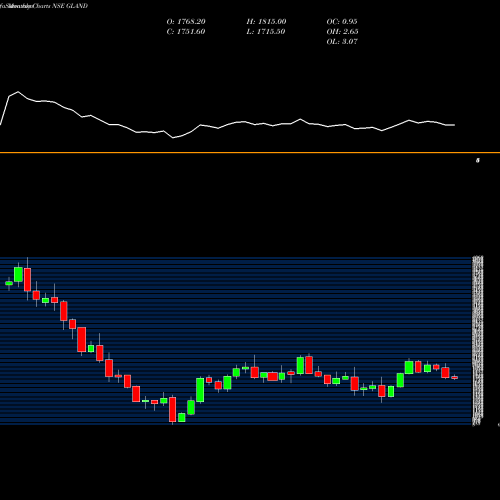Click the low price value L: 1715.50
The width and height of the screenshot is (500, 500).
point(266,32)
